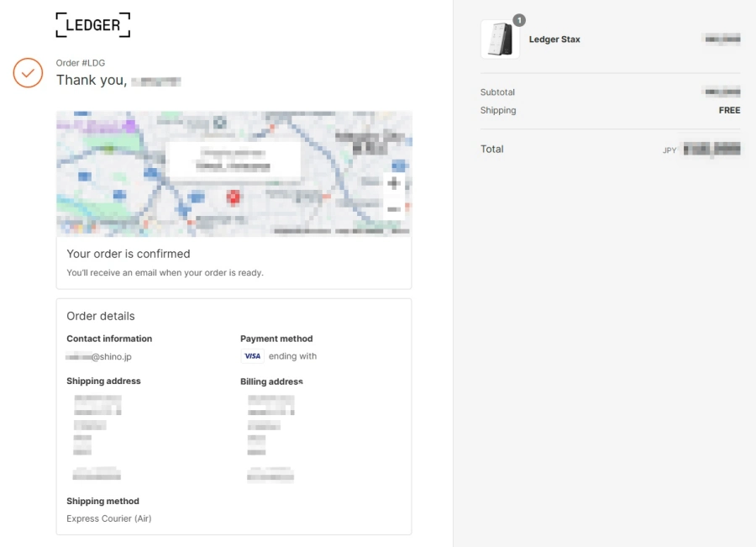Screen dimensions: 756x547
Task: Open the Ledger Stax product thumbnail
Action: coord(500,39)
